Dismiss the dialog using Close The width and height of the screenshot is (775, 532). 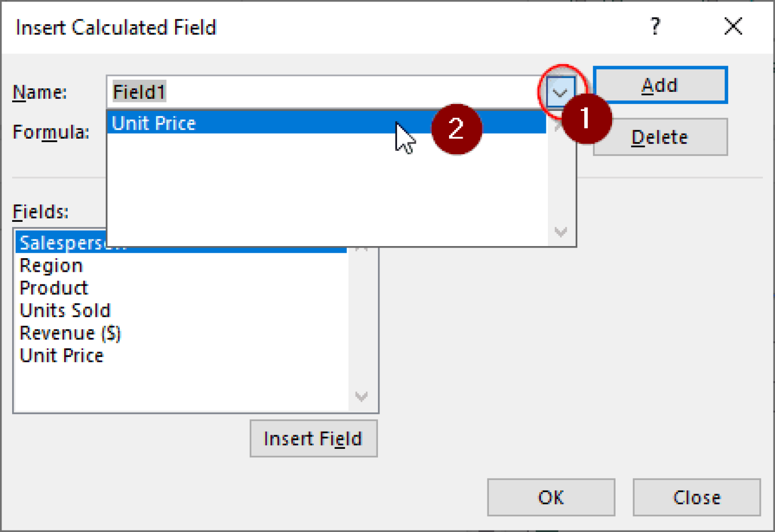point(696,497)
